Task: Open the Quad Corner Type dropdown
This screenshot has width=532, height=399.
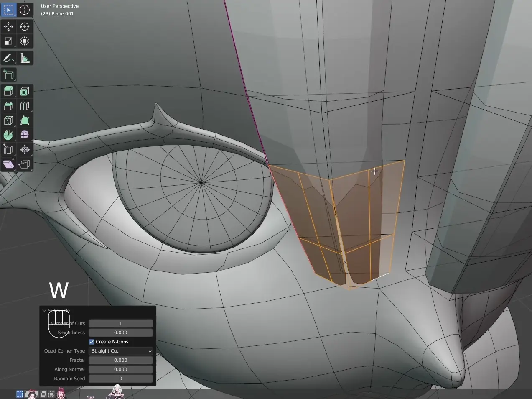Action: point(121,351)
